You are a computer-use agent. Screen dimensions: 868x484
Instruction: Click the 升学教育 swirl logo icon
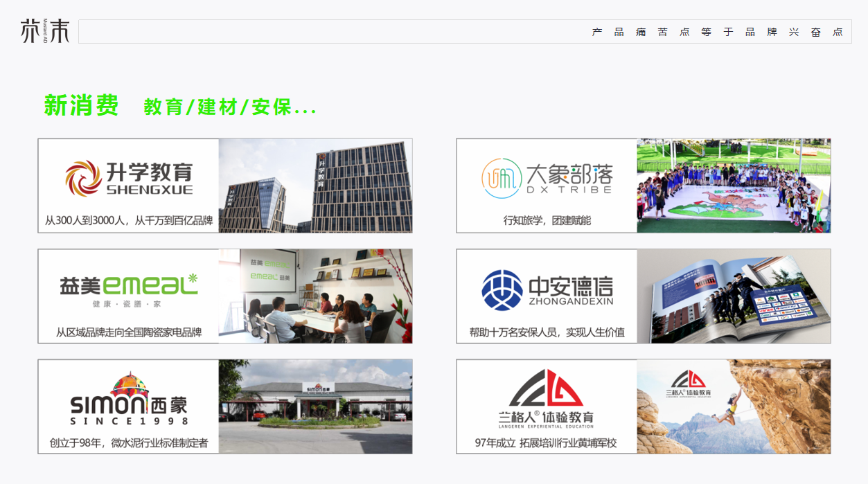(83, 178)
